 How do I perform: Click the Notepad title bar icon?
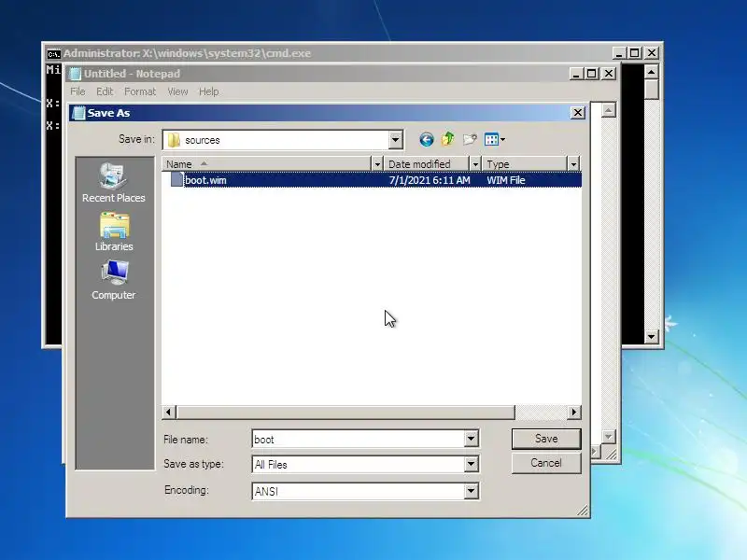point(76,74)
